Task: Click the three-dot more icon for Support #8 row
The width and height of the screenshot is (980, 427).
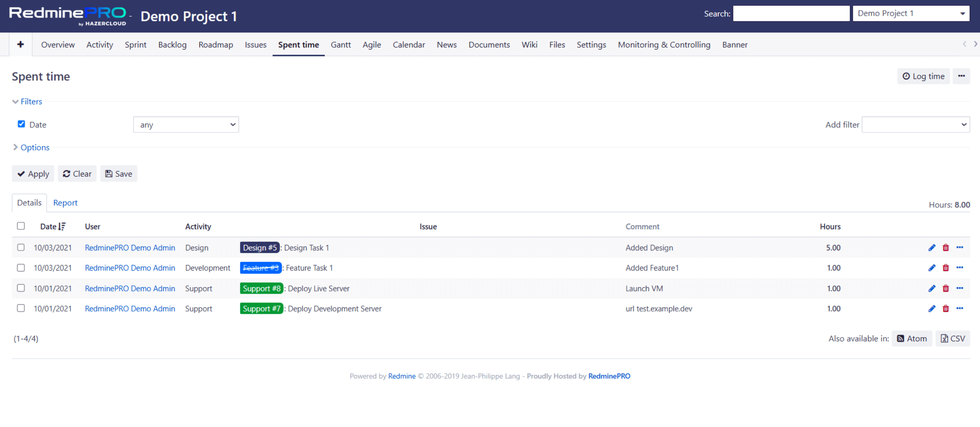Action: [x=961, y=288]
